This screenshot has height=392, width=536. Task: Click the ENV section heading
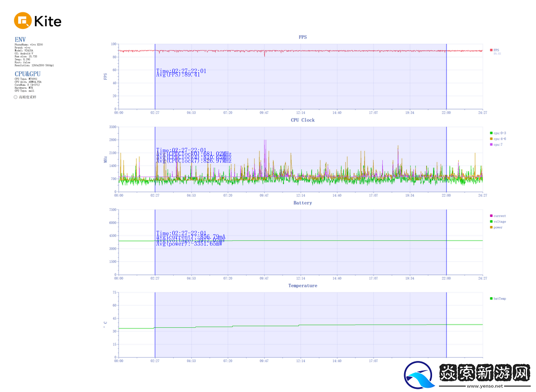pos(20,40)
